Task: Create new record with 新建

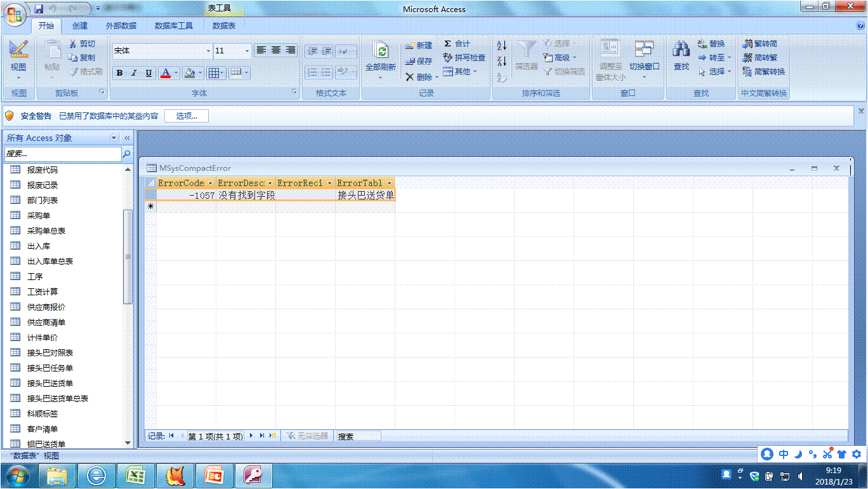Action: [419, 46]
